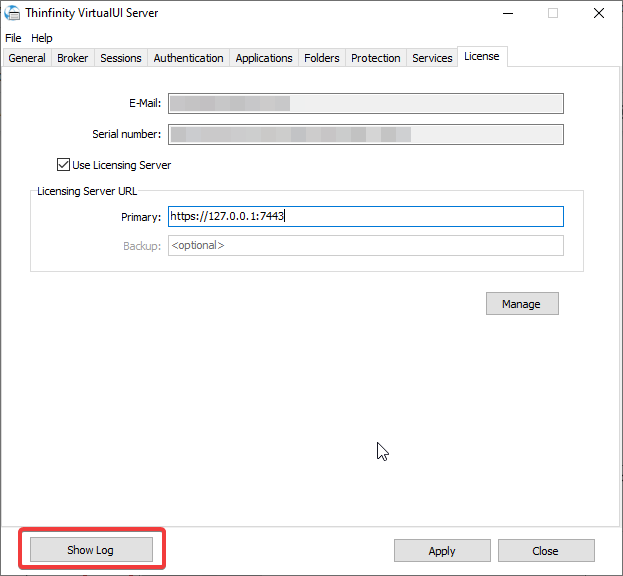
Task: Close the window with the X icon
Action: click(599, 14)
